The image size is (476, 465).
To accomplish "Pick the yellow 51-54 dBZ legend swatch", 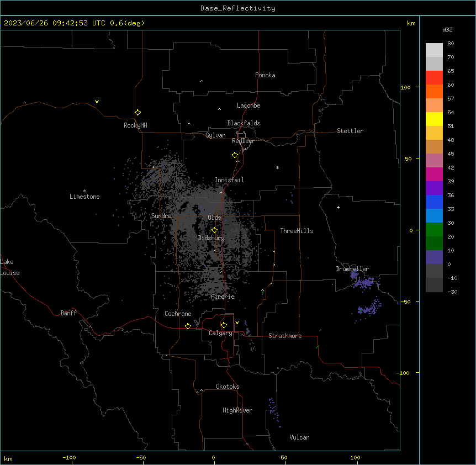I will [434, 119].
